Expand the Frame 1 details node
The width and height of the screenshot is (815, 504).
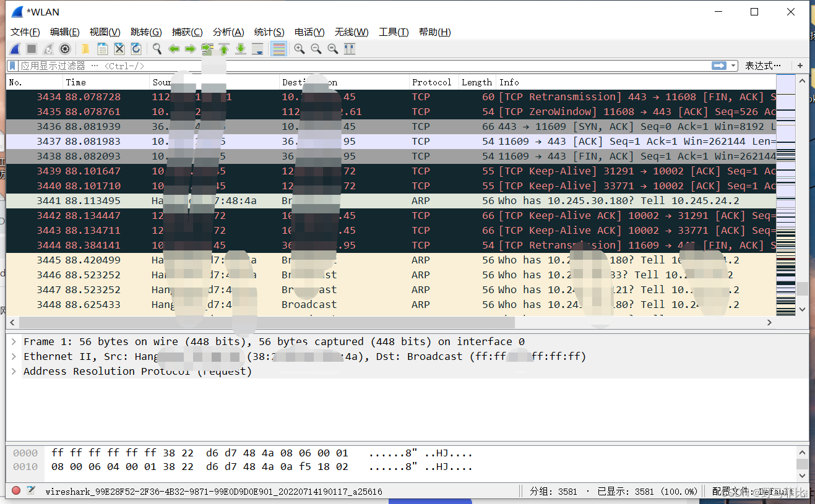tap(14, 341)
